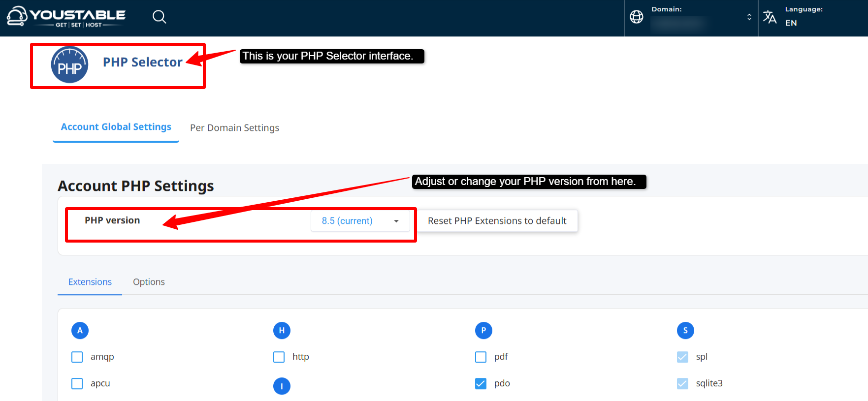The image size is (868, 401).
Task: Click Reset PHP Extensions to default
Action: pos(497,221)
